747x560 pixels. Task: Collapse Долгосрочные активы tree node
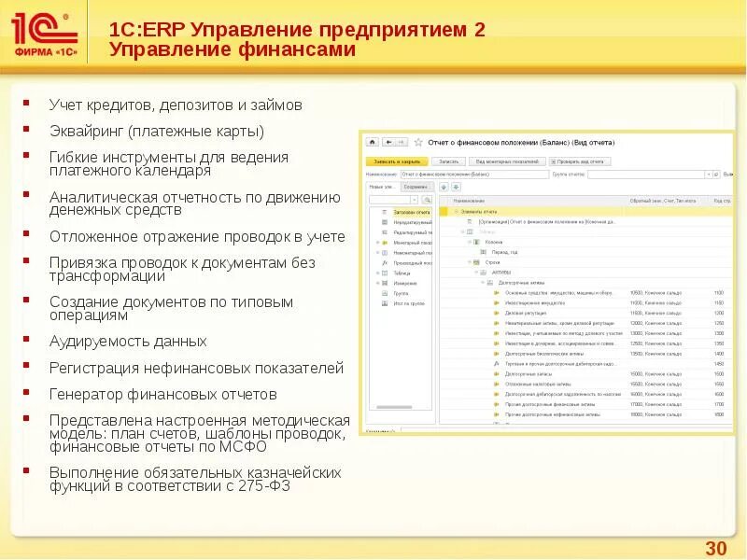tap(483, 283)
